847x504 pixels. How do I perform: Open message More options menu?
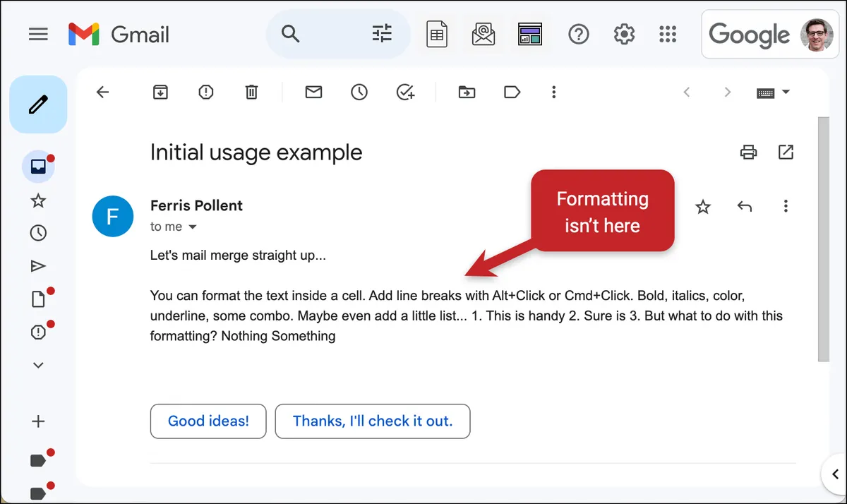[786, 206]
